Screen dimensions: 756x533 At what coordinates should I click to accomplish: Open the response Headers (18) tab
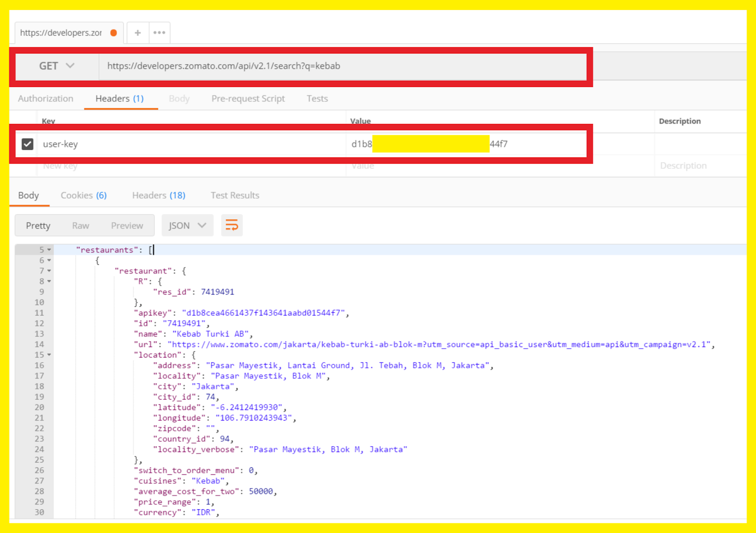(x=159, y=195)
